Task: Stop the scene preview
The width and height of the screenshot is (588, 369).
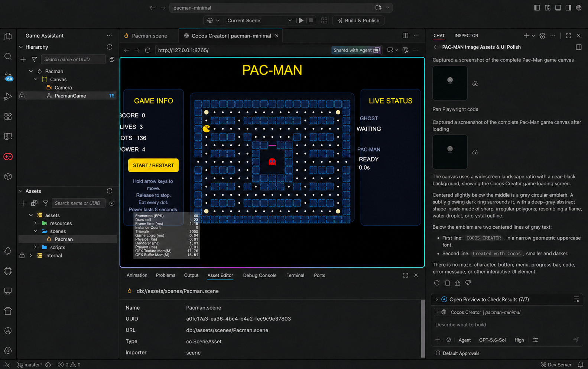Action: point(311,20)
